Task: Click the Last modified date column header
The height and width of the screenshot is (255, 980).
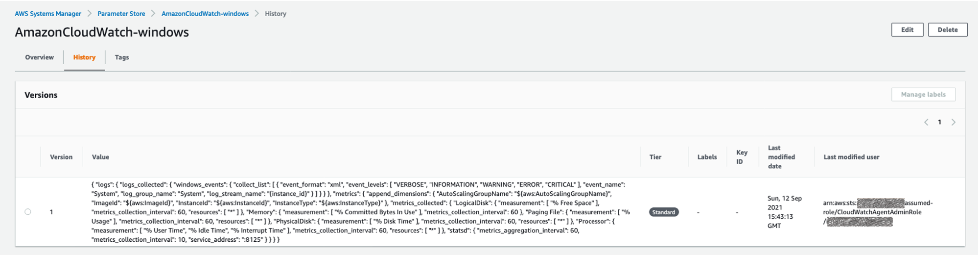Action: click(781, 157)
